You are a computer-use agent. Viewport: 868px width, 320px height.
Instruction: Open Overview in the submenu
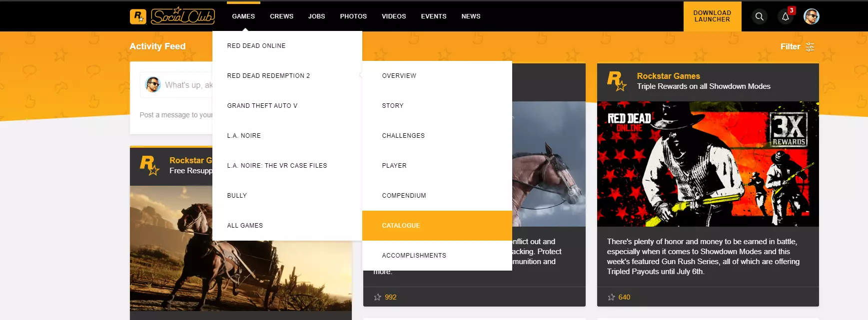(x=437, y=76)
